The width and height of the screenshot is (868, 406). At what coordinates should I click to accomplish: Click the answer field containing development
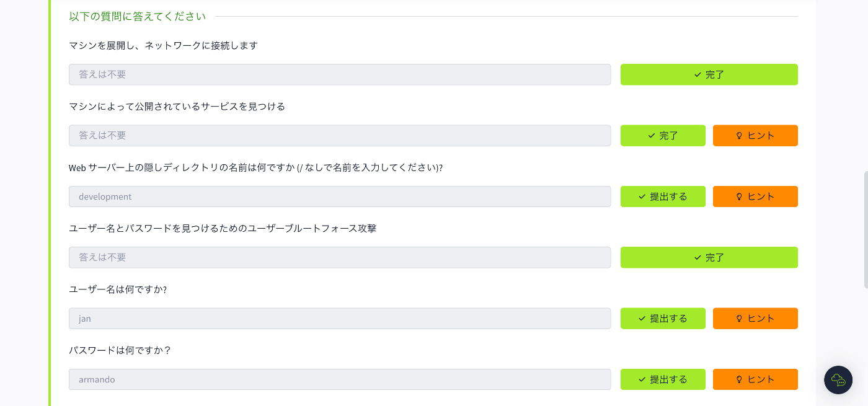click(x=340, y=196)
